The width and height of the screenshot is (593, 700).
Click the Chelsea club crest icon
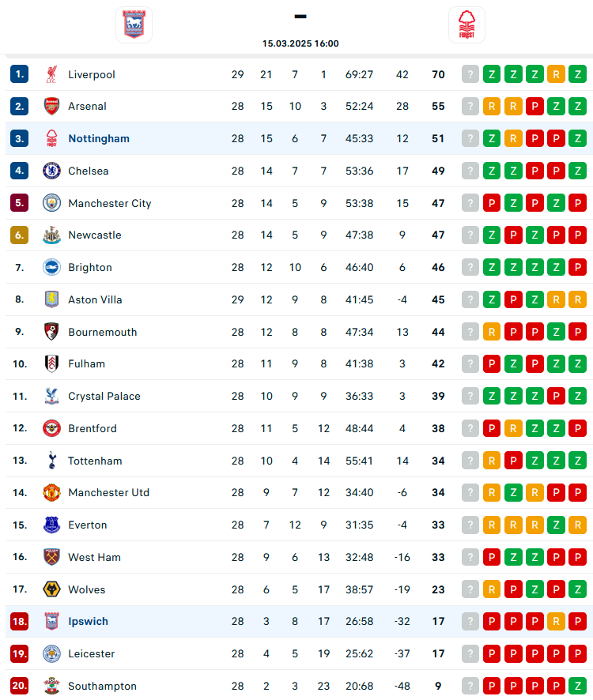[x=51, y=171]
